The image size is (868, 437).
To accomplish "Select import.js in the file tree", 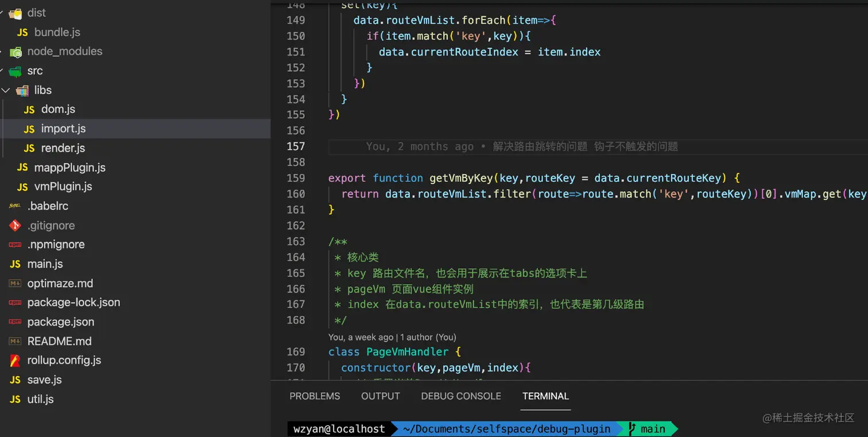I will (x=63, y=129).
